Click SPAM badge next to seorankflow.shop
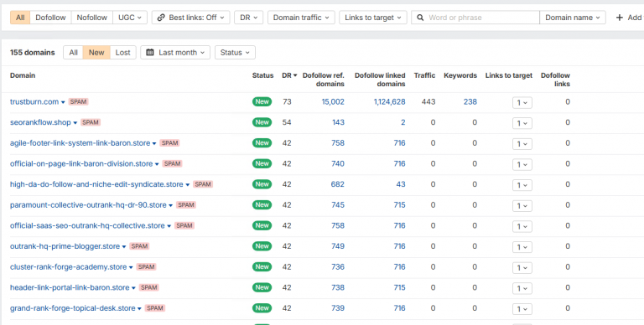 coord(91,122)
